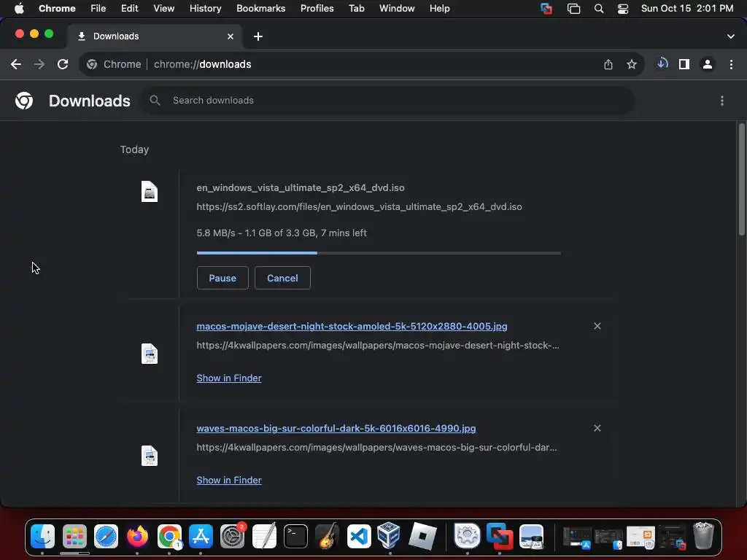
Task: Select the Downloads tab
Action: (155, 36)
